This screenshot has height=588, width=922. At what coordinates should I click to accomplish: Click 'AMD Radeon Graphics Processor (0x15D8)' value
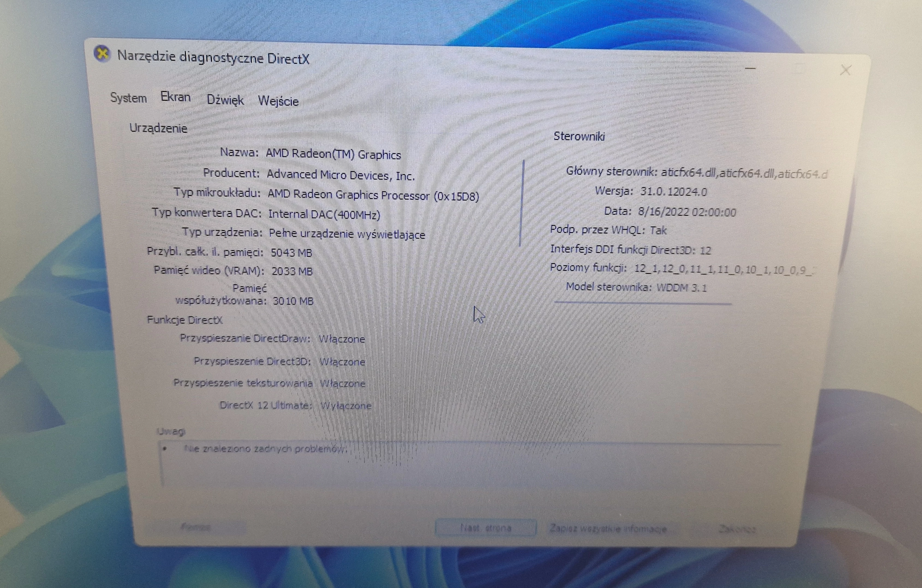click(373, 195)
